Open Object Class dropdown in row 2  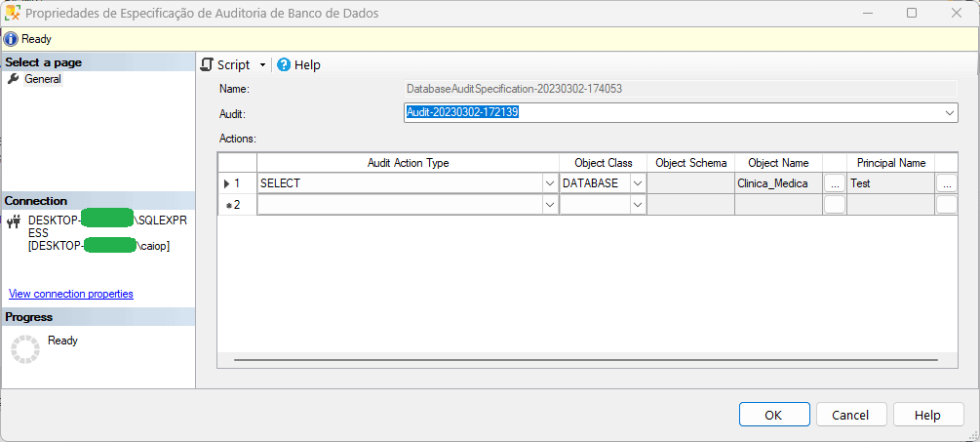click(638, 205)
